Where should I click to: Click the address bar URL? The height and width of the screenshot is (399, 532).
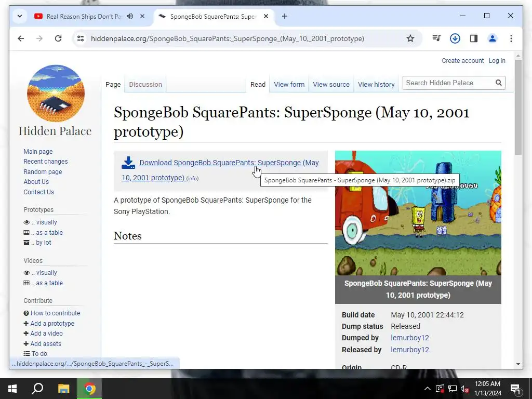228,38
